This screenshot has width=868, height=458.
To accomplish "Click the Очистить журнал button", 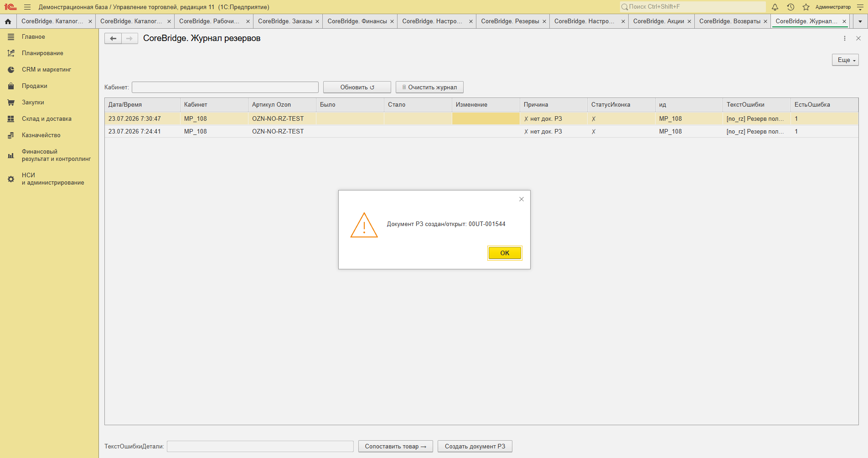I will [x=429, y=87].
